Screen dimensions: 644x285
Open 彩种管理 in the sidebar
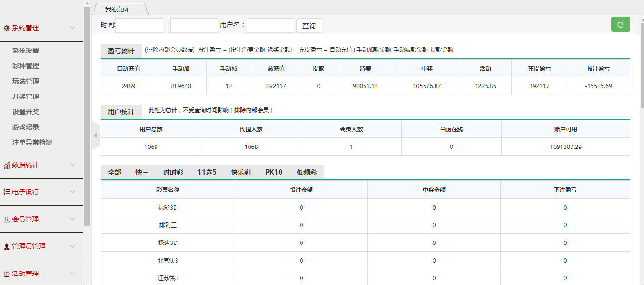26,66
